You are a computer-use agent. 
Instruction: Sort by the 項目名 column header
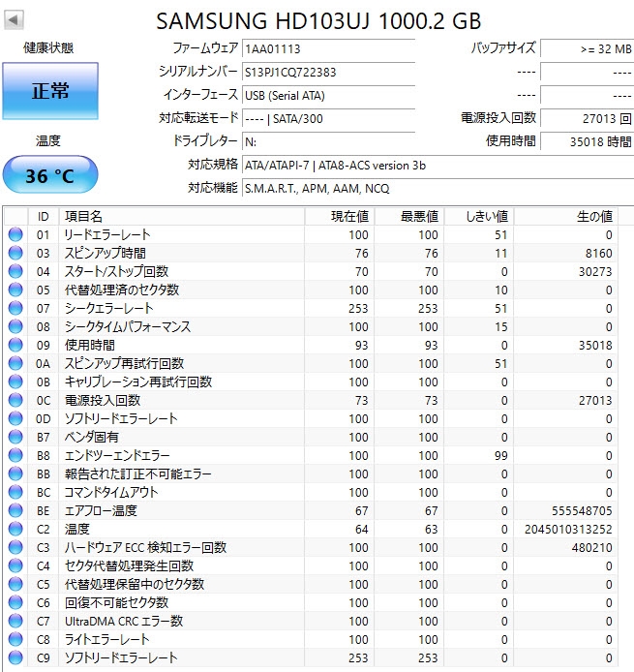[182, 217]
